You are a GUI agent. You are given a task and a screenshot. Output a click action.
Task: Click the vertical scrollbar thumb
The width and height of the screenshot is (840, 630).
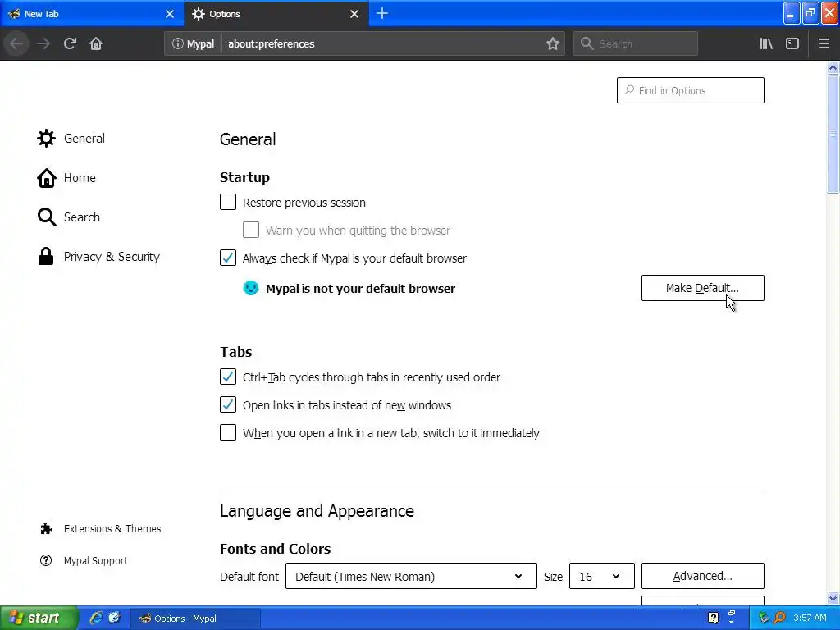[833, 134]
